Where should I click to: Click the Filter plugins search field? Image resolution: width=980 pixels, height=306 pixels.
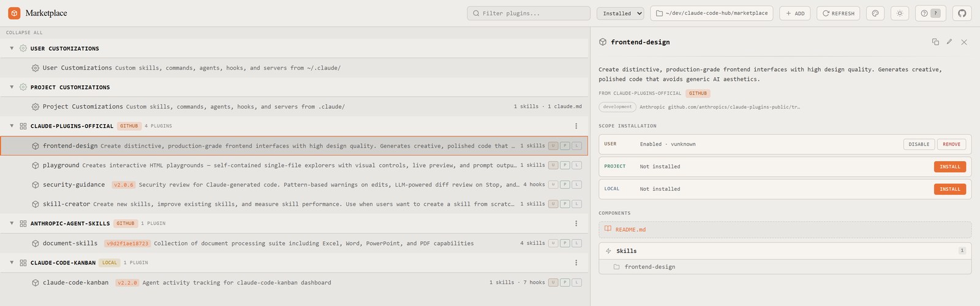point(529,13)
